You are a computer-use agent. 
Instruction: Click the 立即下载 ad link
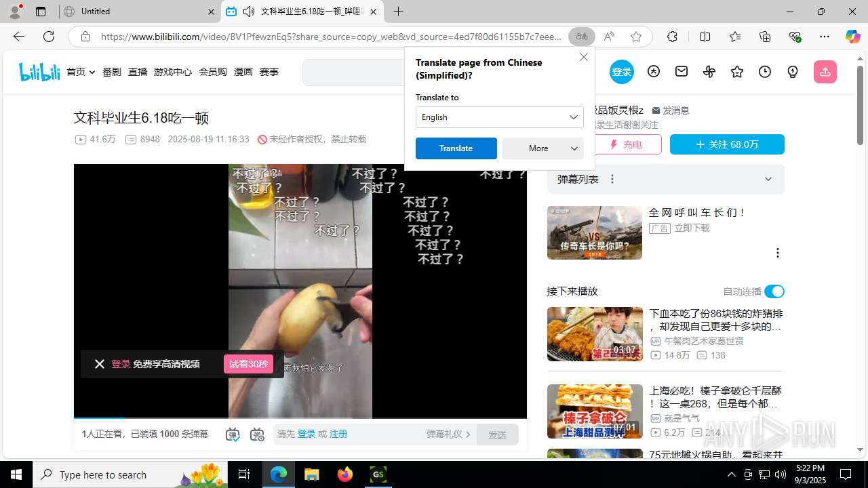click(x=692, y=228)
